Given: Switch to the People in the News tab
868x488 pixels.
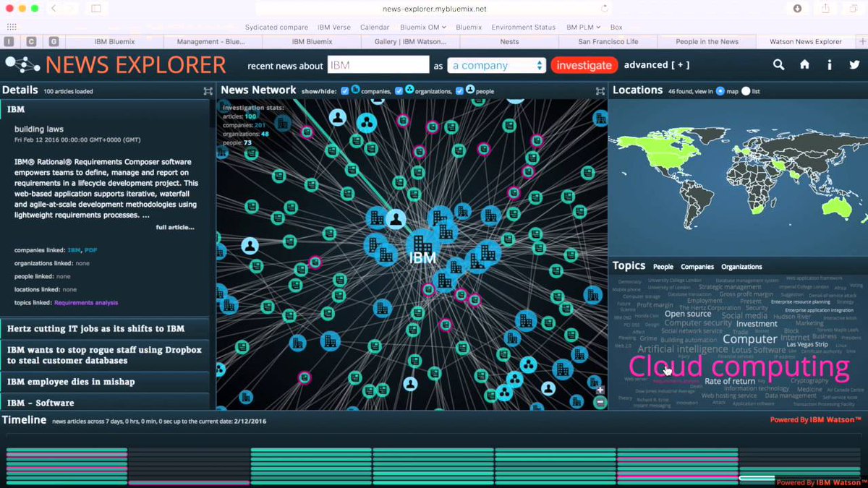Looking at the screenshot, I should [x=707, y=42].
